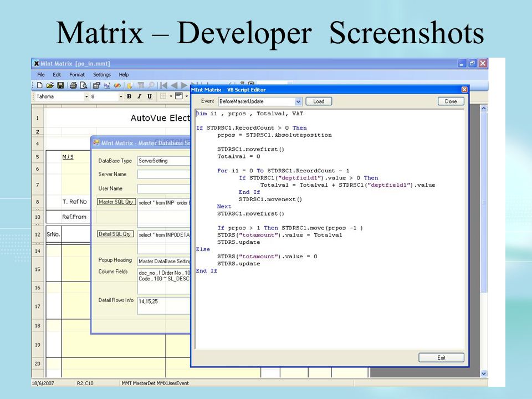
Task: Close the VB Script Editor dialog
Action: (x=464, y=90)
